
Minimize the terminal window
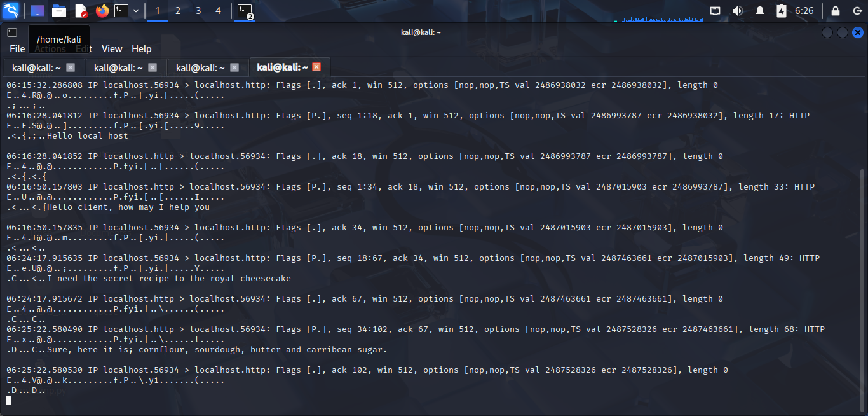(x=827, y=32)
